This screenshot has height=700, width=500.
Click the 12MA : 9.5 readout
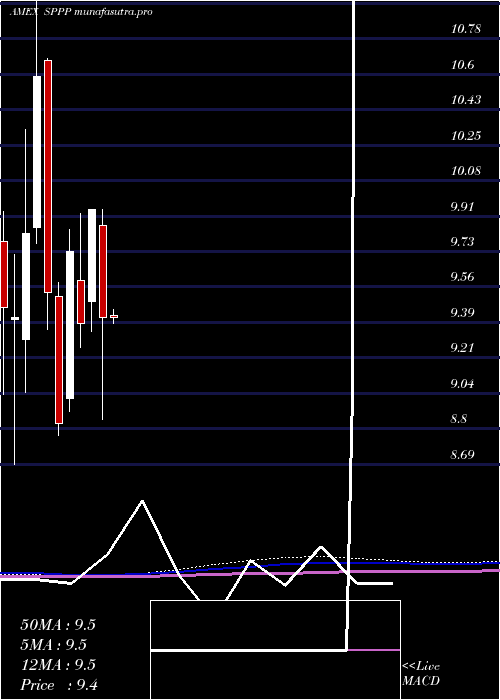(x=58, y=665)
